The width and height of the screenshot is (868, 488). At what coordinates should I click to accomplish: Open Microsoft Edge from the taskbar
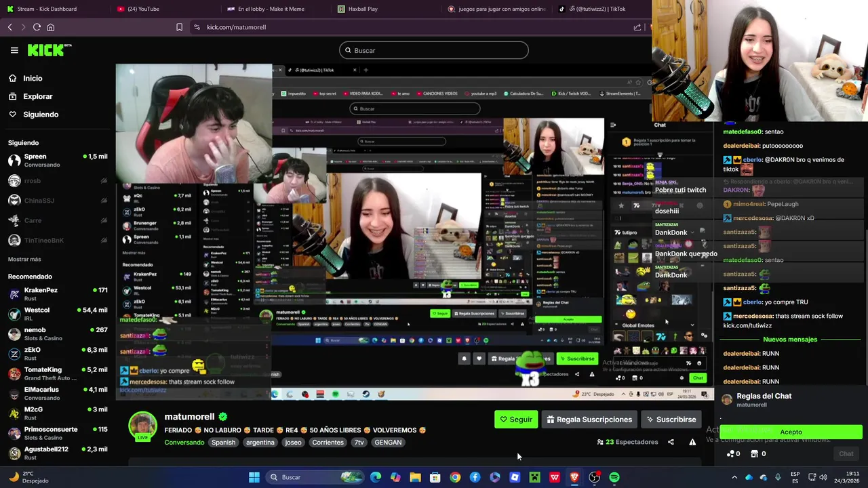pos(376,477)
